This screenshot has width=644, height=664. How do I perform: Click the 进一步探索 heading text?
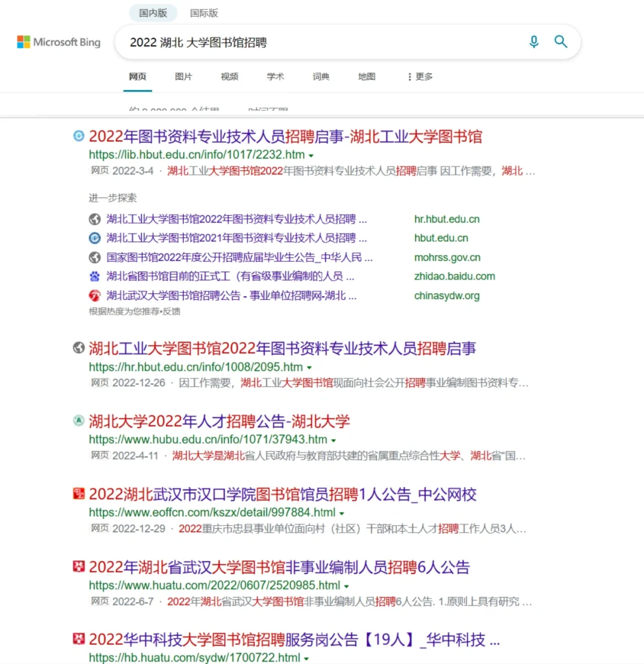113,198
